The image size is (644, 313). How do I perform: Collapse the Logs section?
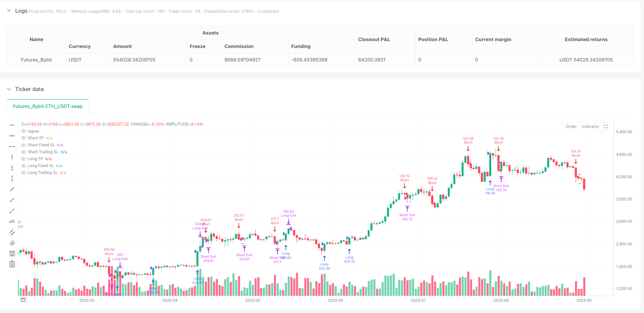coord(9,11)
